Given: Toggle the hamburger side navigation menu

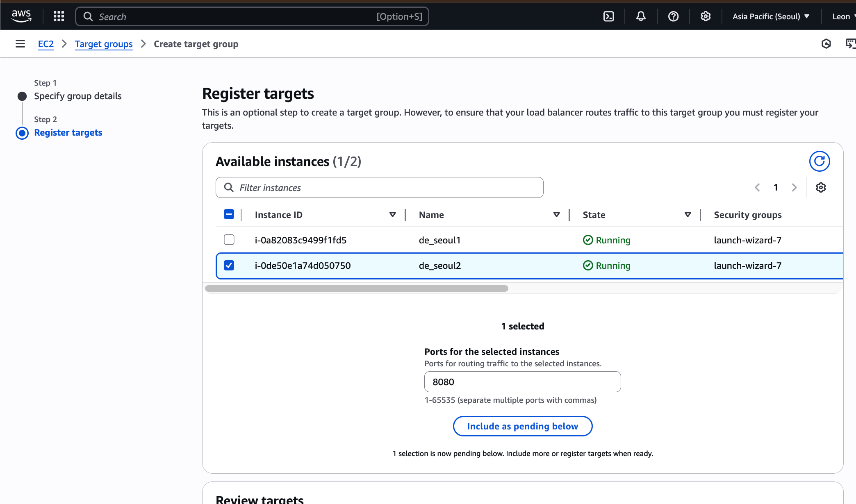Looking at the screenshot, I should click(x=20, y=44).
